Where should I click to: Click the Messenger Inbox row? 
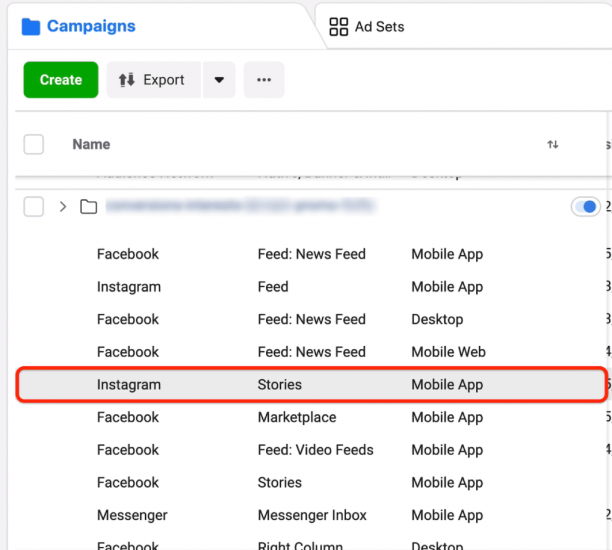click(x=310, y=515)
